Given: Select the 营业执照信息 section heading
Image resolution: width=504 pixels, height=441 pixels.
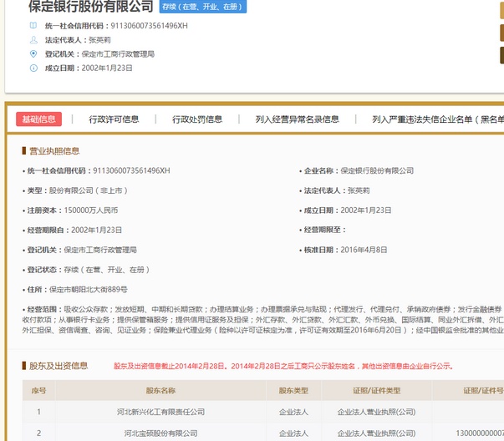Looking at the screenshot, I should (54, 151).
